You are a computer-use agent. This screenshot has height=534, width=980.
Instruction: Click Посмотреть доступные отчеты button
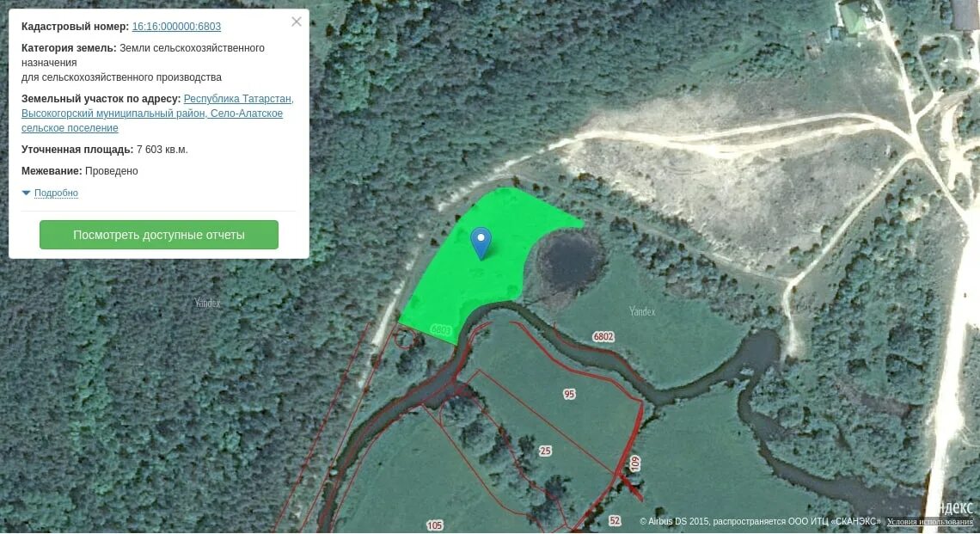click(159, 235)
